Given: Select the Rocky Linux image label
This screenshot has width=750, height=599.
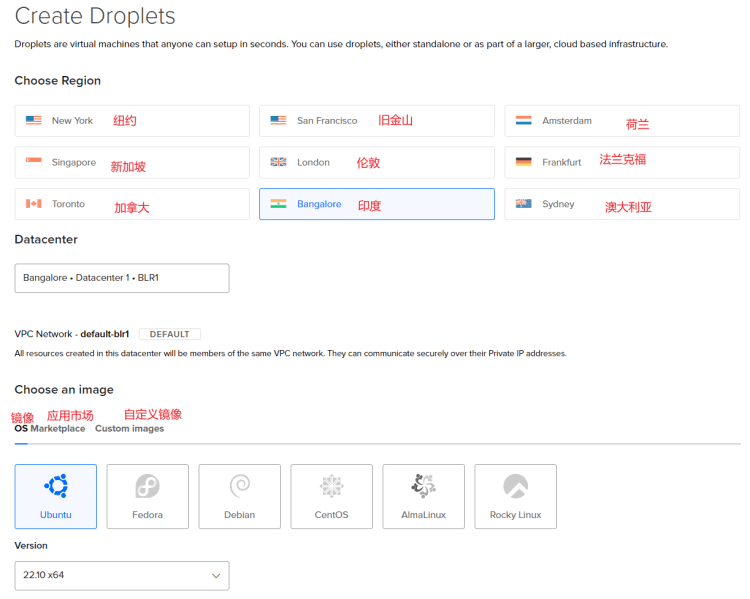Looking at the screenshot, I should click(516, 515).
